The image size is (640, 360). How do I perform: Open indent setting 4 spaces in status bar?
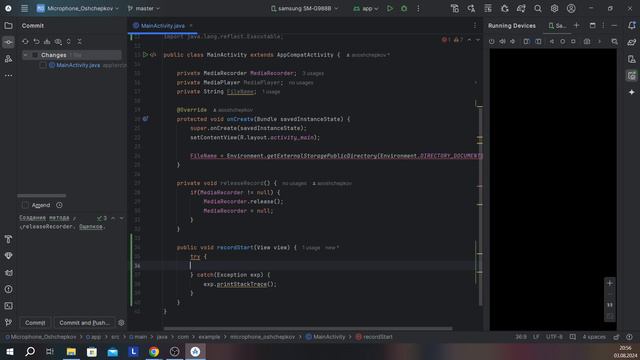(x=594, y=337)
